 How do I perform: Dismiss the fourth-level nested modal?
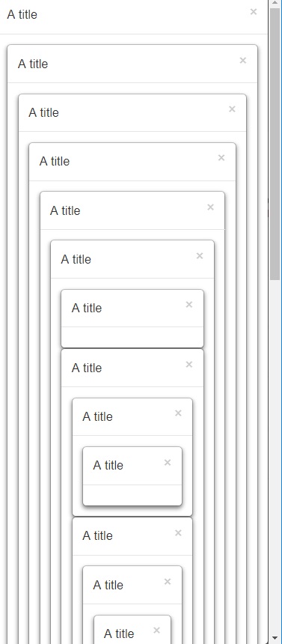point(221,158)
